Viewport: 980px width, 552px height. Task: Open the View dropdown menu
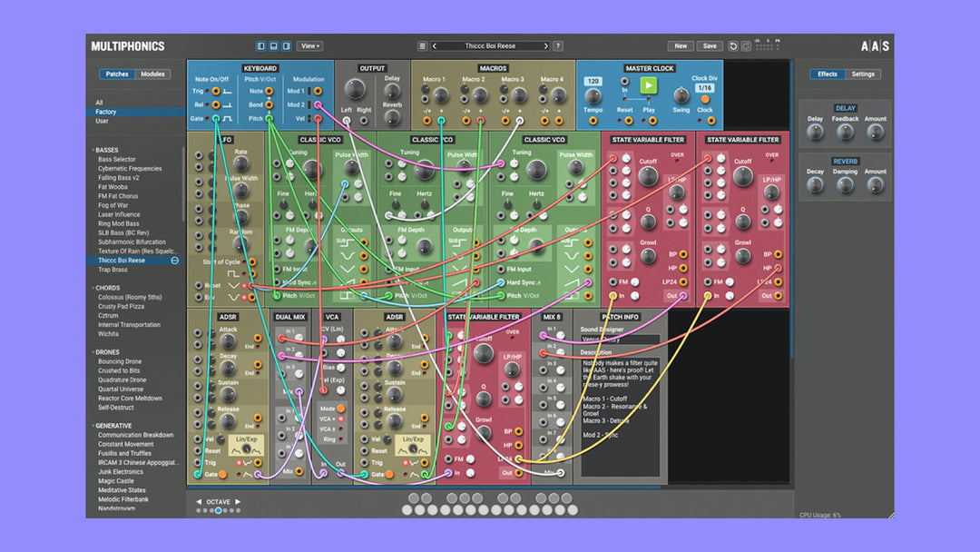[x=310, y=46]
